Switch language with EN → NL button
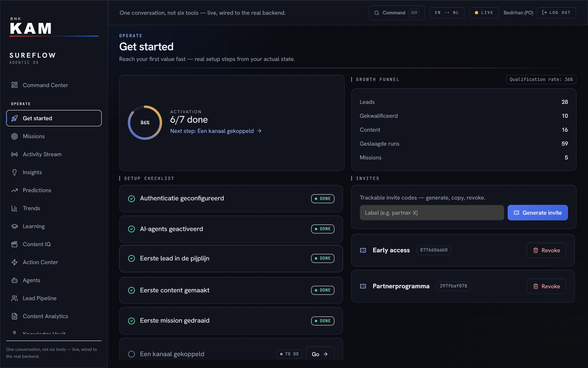 [447, 13]
